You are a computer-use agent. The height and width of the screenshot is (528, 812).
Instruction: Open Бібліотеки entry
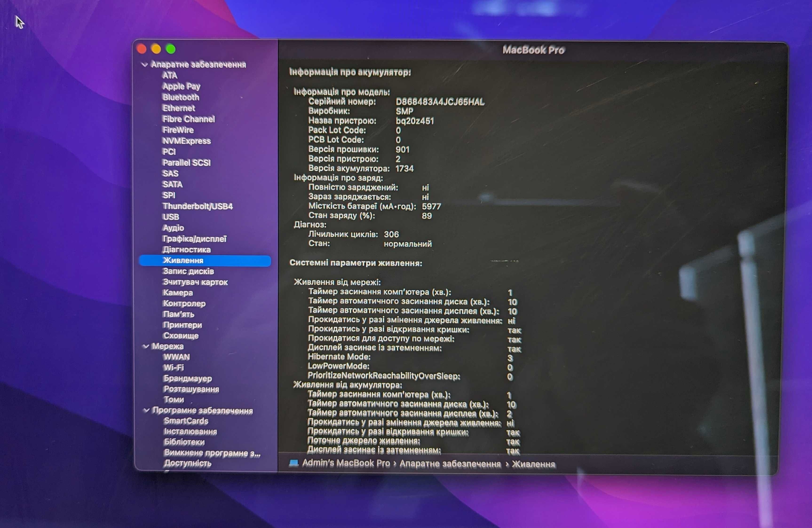[184, 442]
